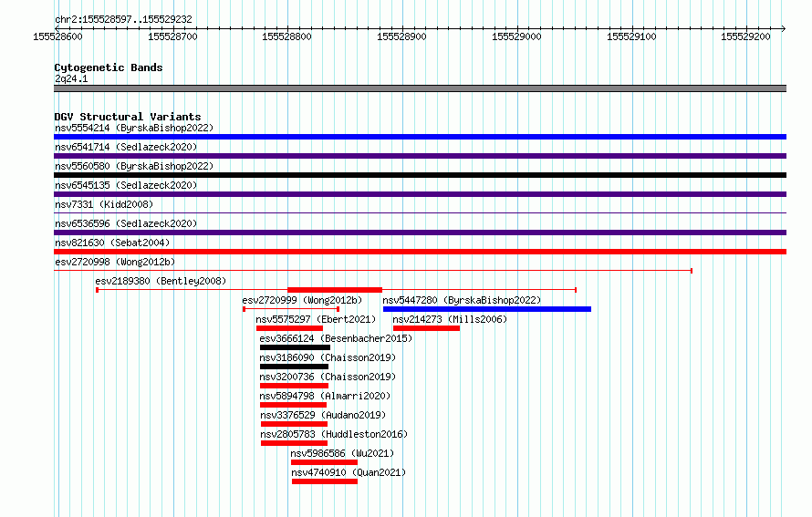Select the purple nsv6536596 variant bar
This screenshot has width=812, height=517.
click(420, 233)
